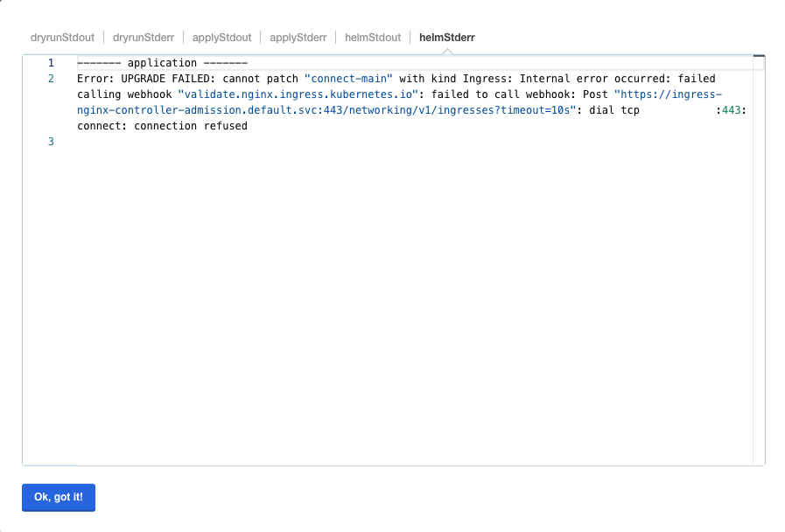Switch to the dryrunStdout tab
This screenshot has height=532, width=785.
pyautogui.click(x=62, y=38)
